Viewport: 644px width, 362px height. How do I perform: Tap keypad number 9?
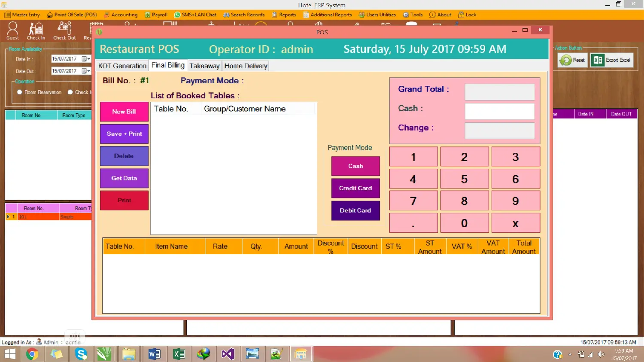click(x=516, y=201)
